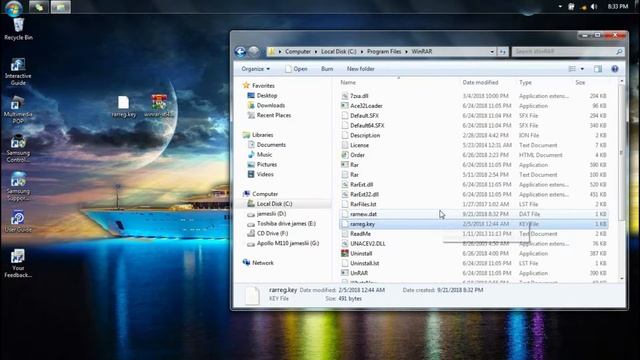Image resolution: width=640 pixels, height=360 pixels.
Task: Open Desktop under Favorites
Action: [x=262, y=96]
